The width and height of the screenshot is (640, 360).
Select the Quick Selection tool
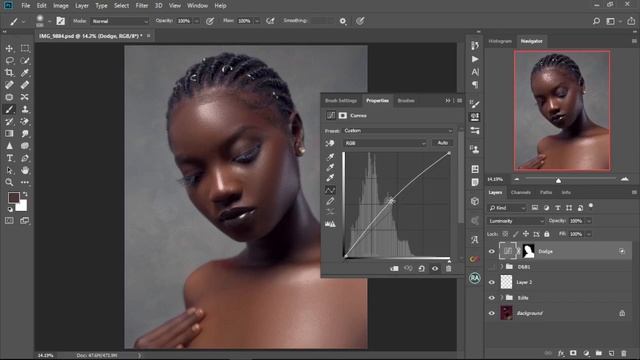(25, 60)
